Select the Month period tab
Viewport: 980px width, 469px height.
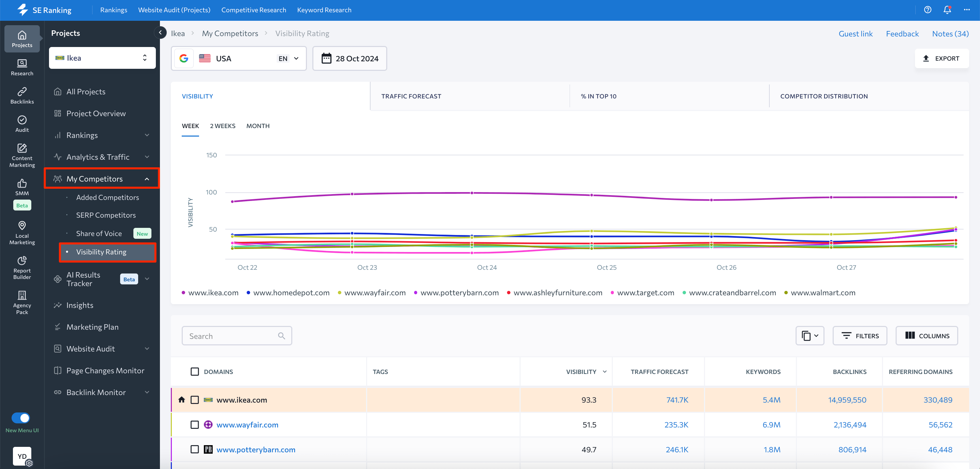[258, 126]
